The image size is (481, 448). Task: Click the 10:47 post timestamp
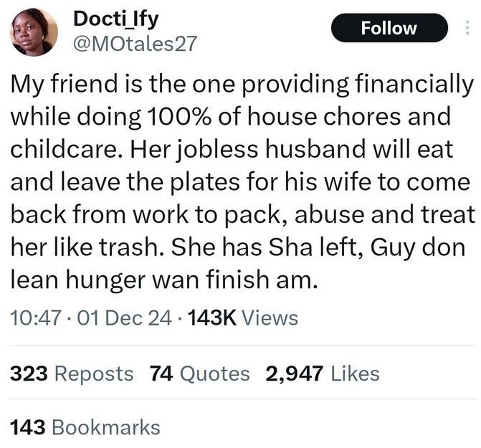click(x=34, y=318)
